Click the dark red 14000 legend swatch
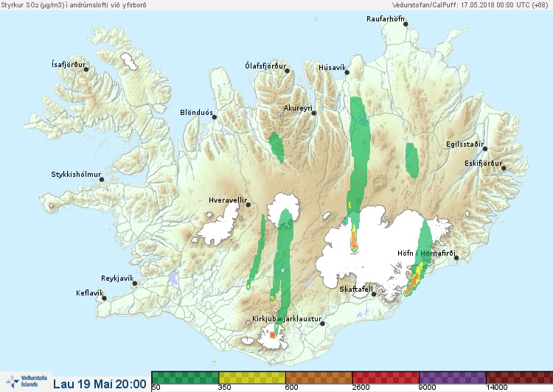 [520, 377]
